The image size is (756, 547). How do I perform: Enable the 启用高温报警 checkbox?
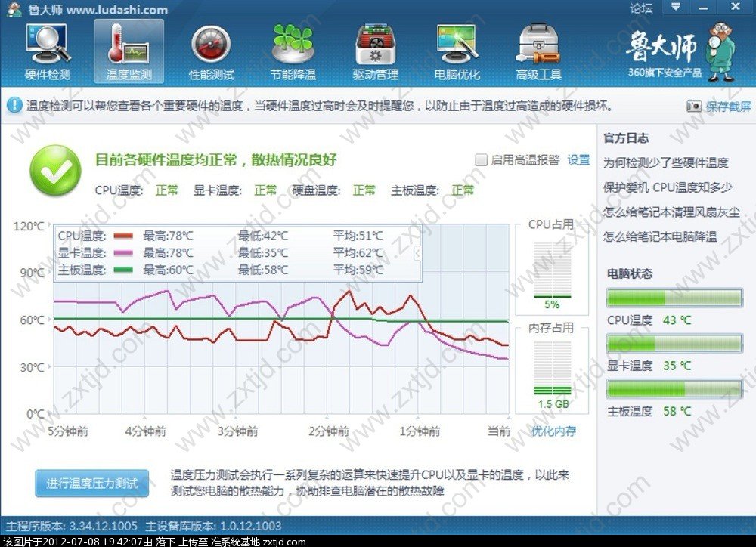481,159
